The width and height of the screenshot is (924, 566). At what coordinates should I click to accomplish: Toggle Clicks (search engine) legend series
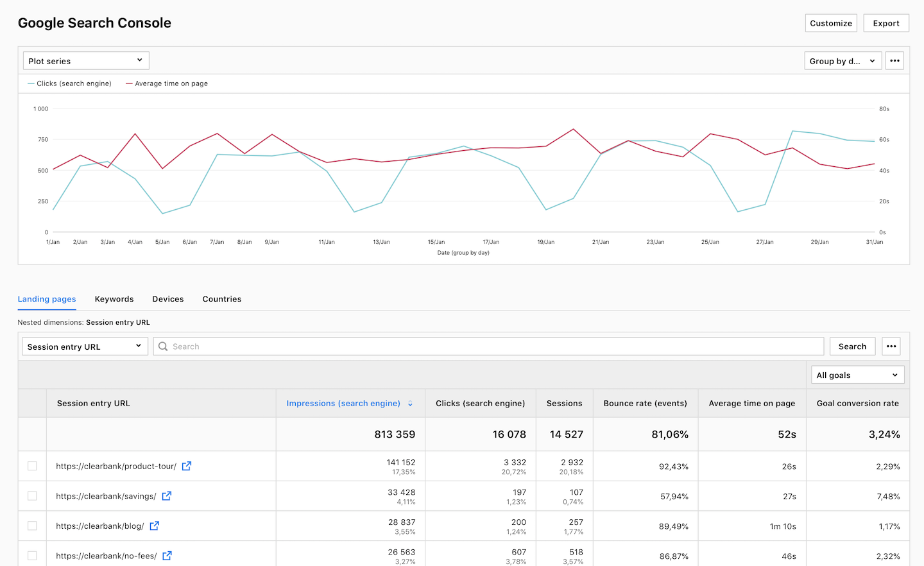click(x=69, y=83)
